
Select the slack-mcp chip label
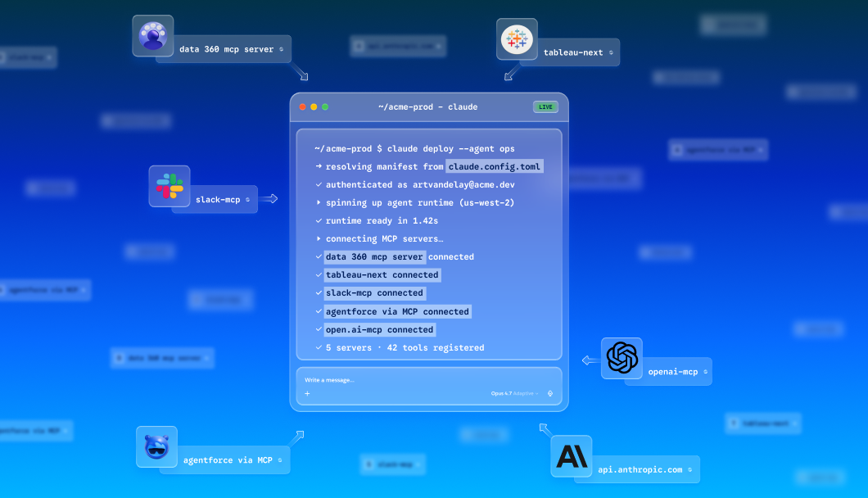(218, 199)
